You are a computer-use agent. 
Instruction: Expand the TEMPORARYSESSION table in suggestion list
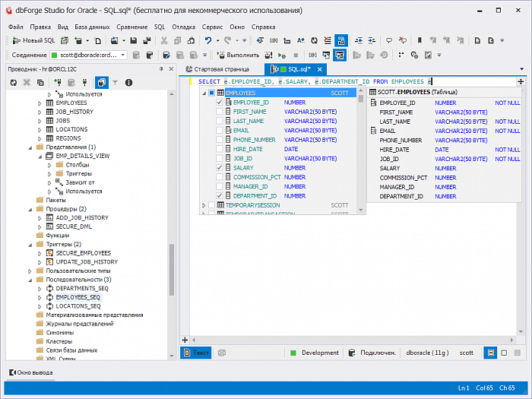204,205
